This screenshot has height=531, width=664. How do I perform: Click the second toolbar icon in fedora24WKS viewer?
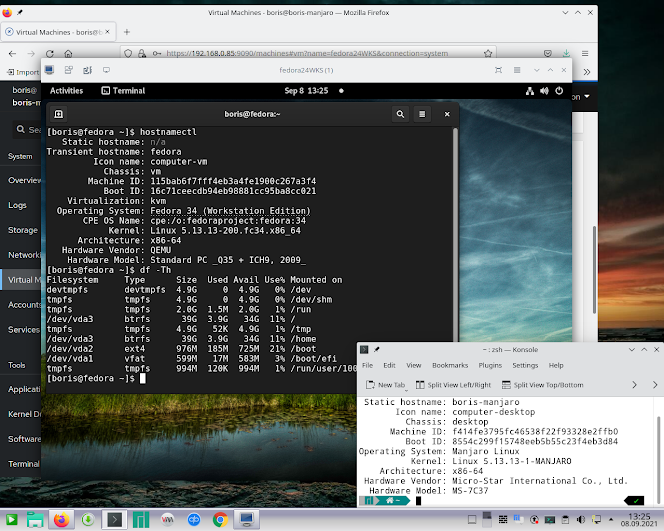coord(69,70)
